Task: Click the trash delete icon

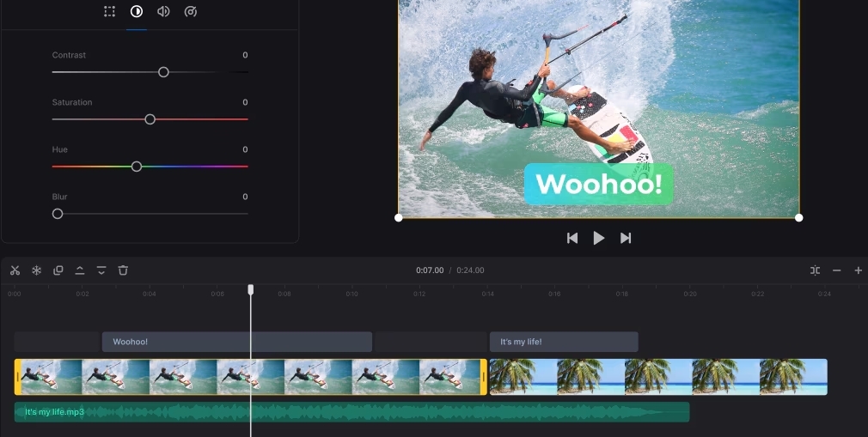Action: point(123,270)
